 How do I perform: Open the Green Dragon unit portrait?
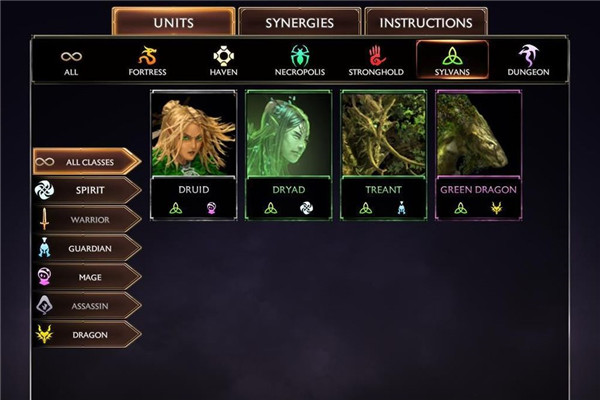pyautogui.click(x=478, y=134)
